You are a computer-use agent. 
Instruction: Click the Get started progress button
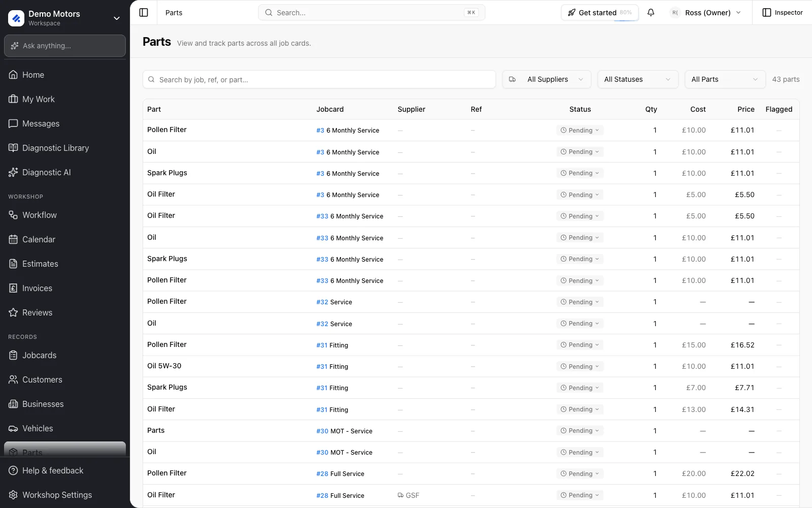[x=600, y=13]
